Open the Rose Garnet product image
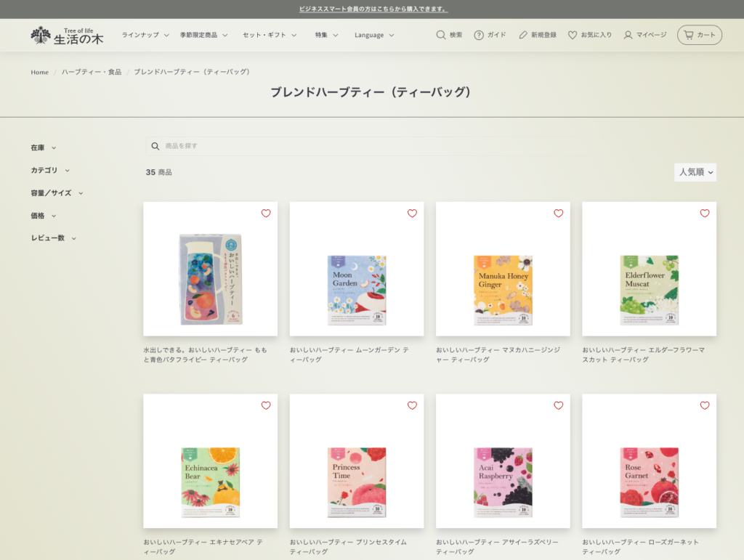Image resolution: width=744 pixels, height=560 pixels. (x=649, y=461)
